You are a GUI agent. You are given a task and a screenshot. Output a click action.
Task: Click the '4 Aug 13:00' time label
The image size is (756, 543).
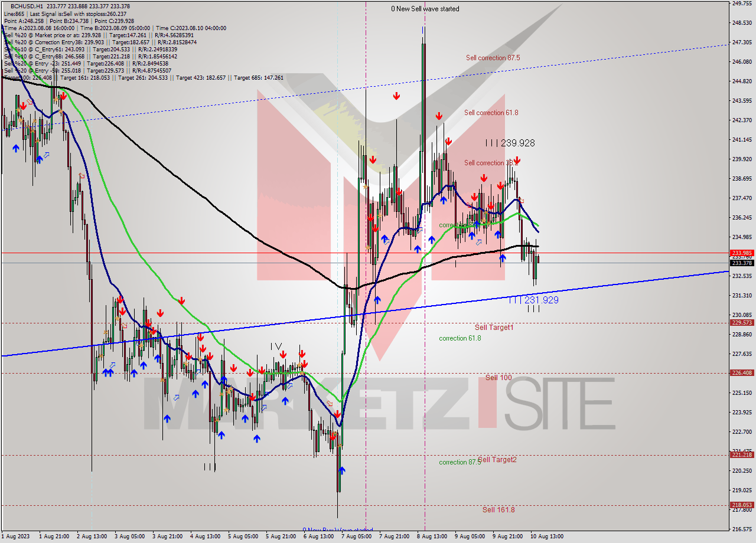[x=205, y=537]
